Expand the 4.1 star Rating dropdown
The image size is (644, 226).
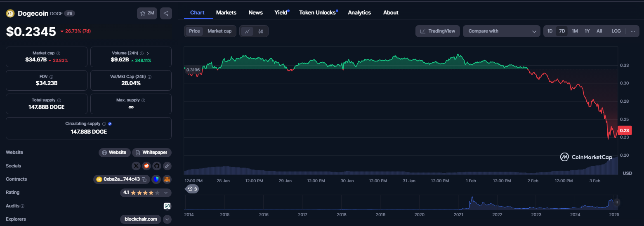[x=146, y=193]
